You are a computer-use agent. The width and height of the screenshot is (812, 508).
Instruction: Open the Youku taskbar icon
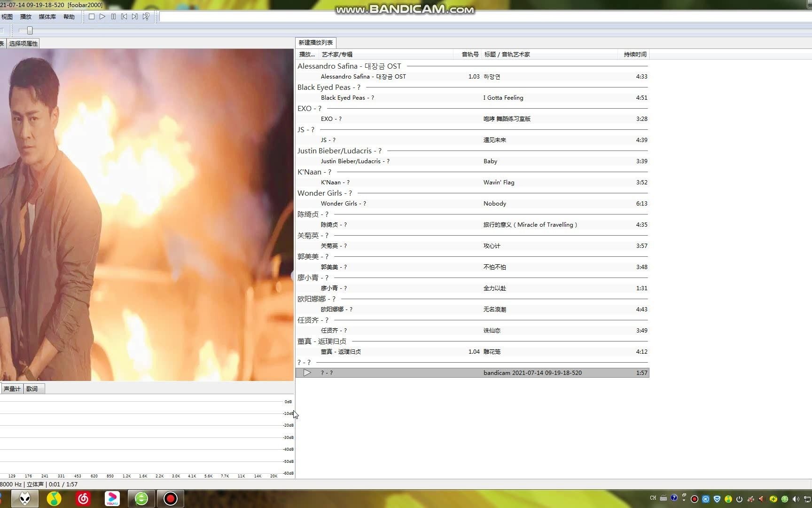(112, 499)
